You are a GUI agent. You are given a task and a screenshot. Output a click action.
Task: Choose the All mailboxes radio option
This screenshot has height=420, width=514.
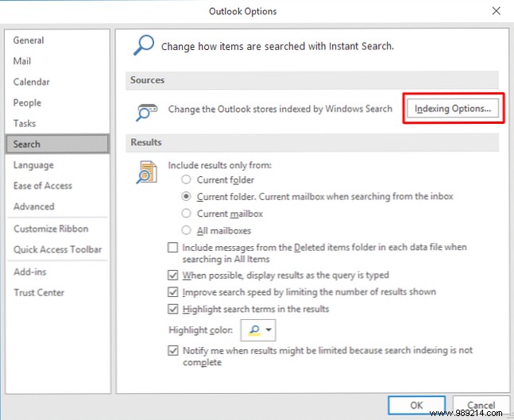[186, 230]
